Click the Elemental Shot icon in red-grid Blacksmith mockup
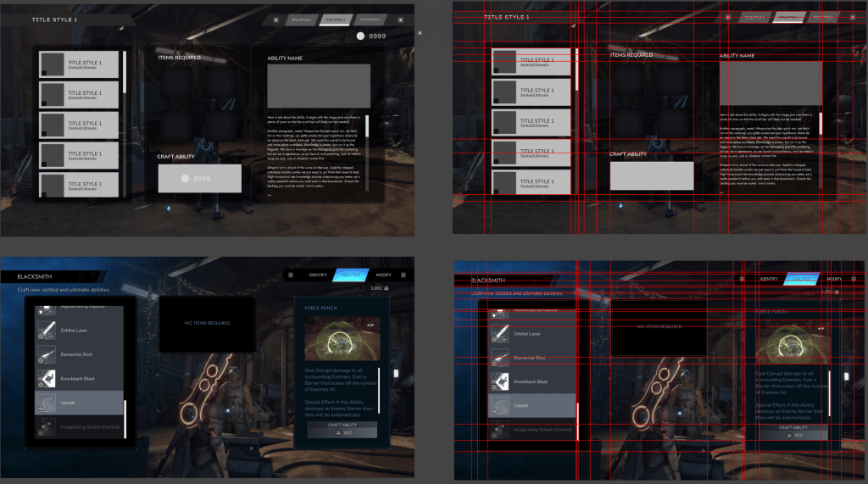 500,358
